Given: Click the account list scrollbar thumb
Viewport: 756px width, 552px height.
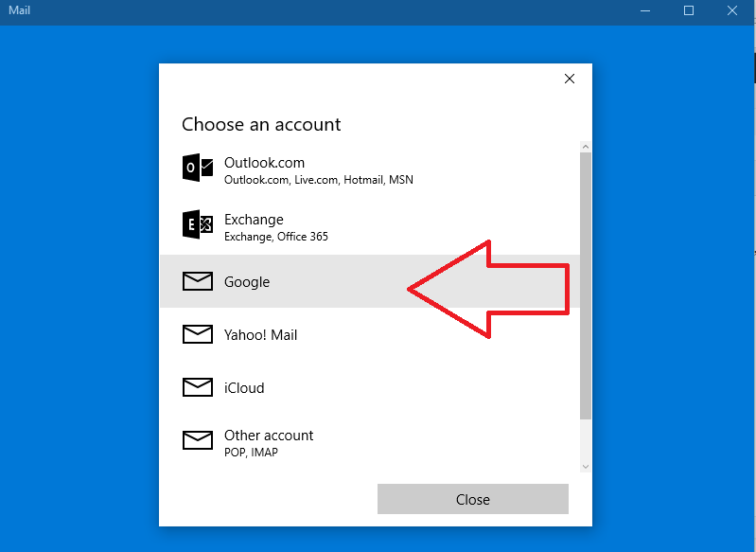Looking at the screenshot, I should 586,286.
